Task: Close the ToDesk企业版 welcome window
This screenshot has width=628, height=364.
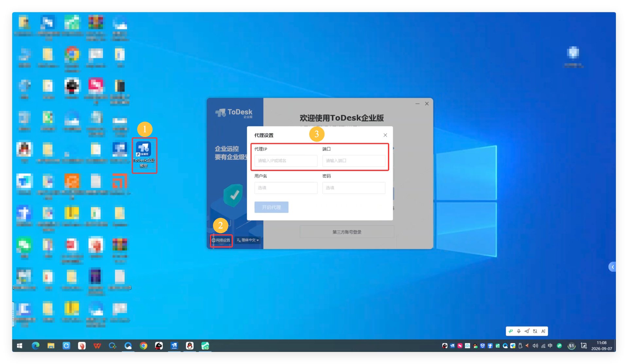Action: (427, 104)
